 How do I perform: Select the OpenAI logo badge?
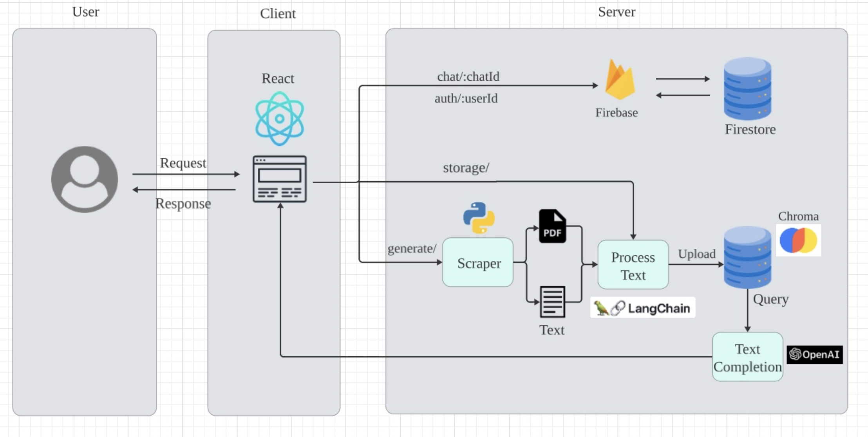[815, 355]
